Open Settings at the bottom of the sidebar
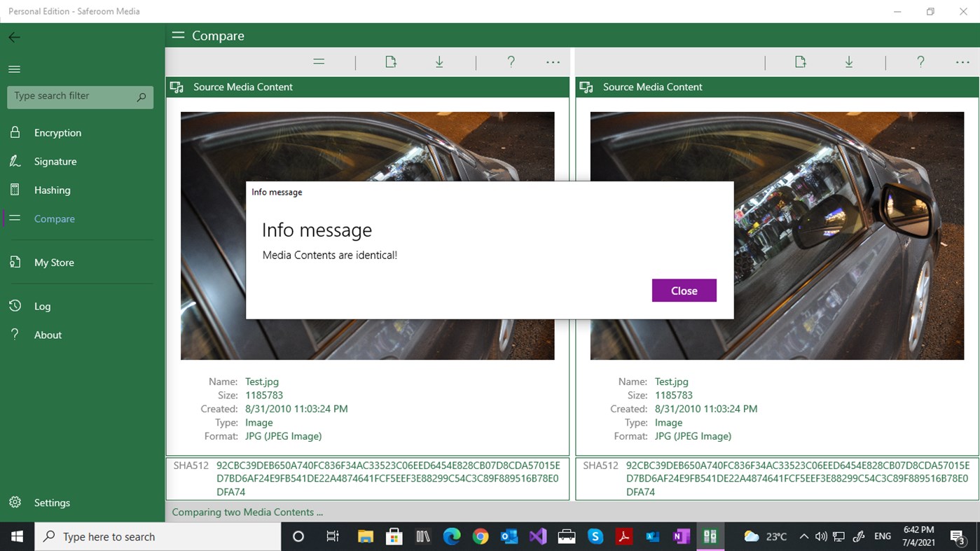 click(52, 503)
